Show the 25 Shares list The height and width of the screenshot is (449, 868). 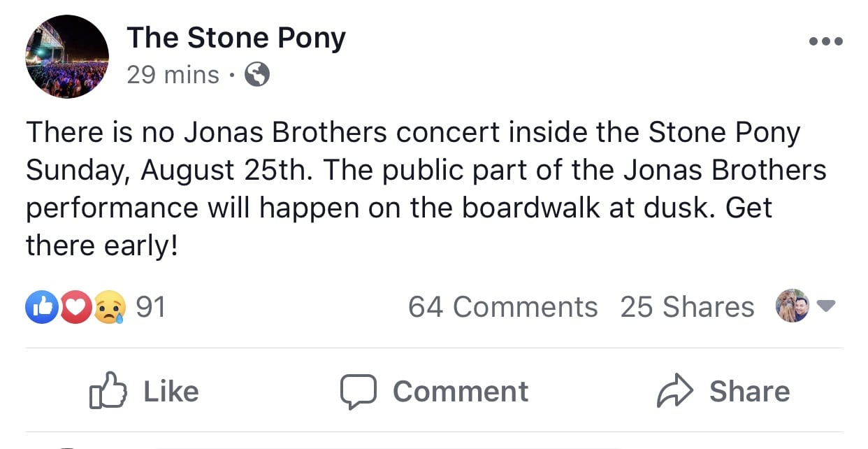coord(687,307)
